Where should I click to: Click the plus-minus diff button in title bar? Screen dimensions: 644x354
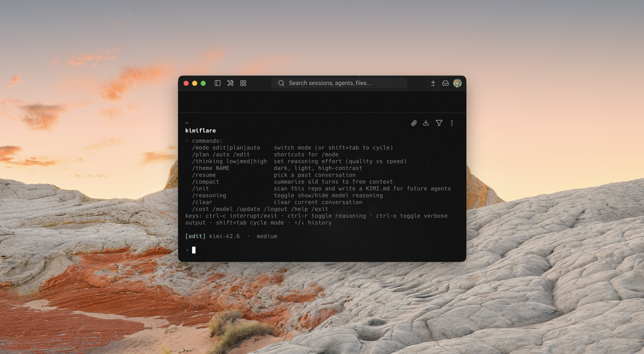[433, 83]
